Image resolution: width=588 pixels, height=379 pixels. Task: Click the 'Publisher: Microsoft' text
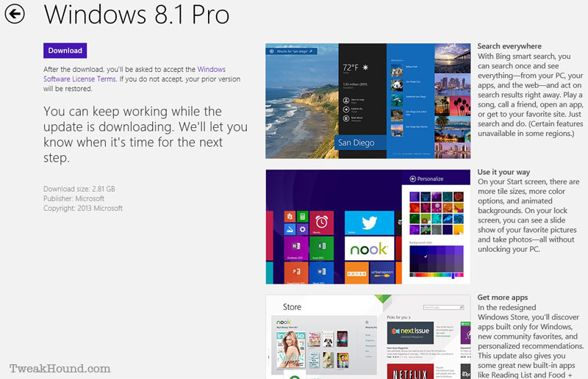(x=74, y=199)
